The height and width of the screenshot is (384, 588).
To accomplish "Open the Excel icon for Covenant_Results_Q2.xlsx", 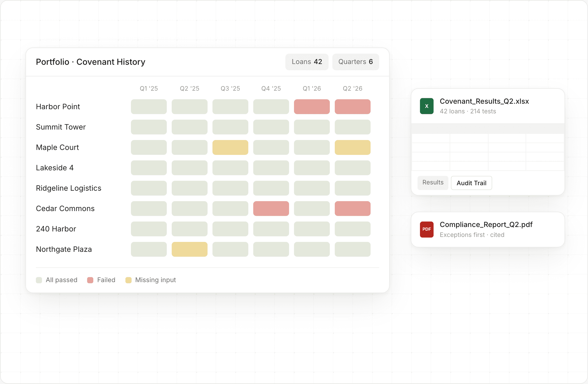I will pos(426,106).
